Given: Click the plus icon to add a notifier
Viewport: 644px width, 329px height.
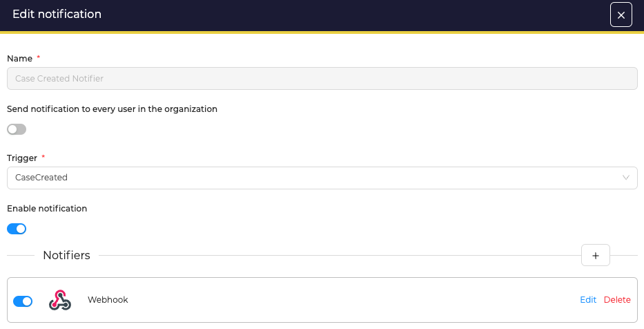Looking at the screenshot, I should 595,255.
